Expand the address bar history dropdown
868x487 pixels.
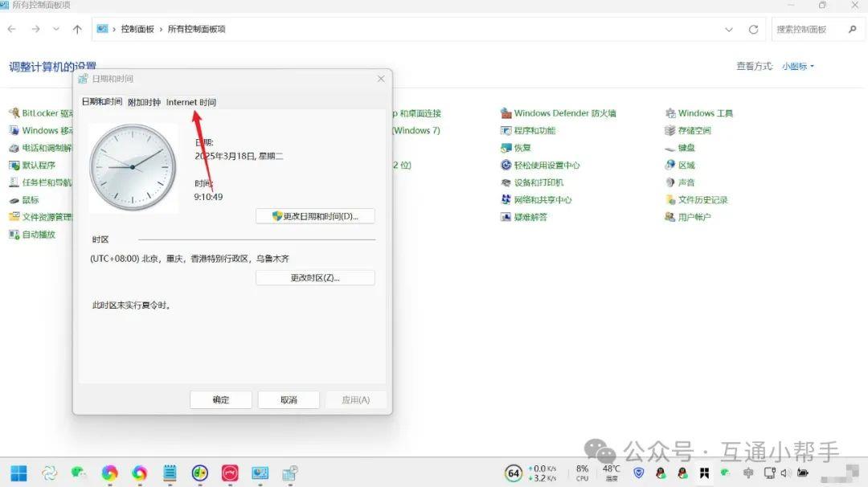[x=729, y=28]
